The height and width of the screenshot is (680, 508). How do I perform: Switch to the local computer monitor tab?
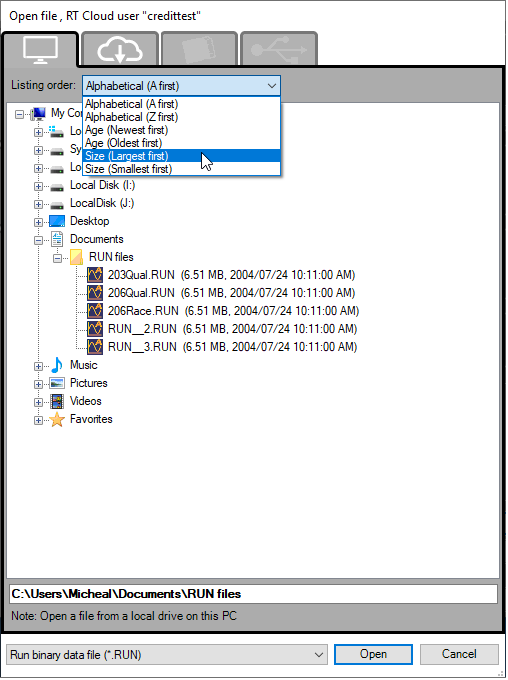pos(40,49)
